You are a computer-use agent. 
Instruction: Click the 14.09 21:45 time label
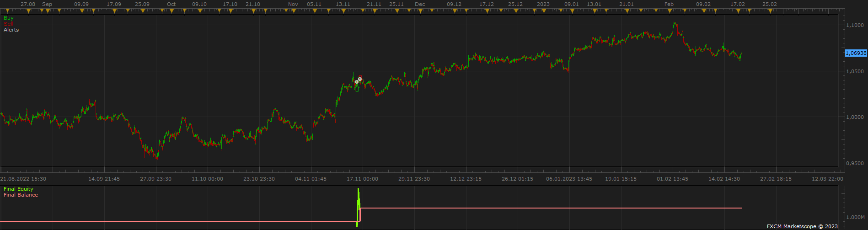point(104,179)
